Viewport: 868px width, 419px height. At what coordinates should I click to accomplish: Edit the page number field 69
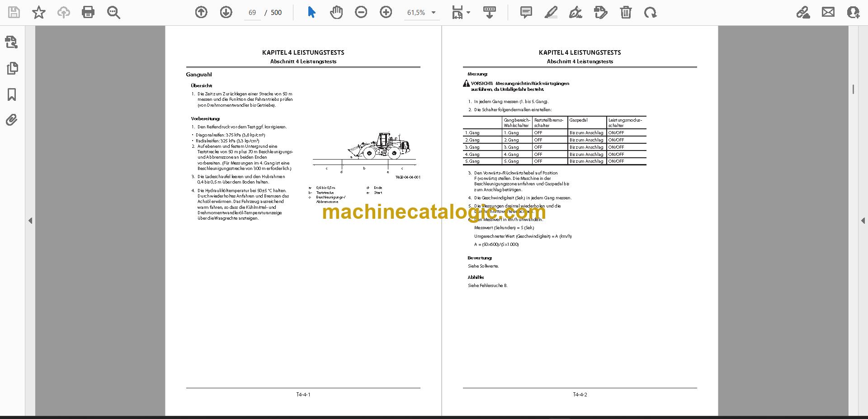(x=252, y=13)
